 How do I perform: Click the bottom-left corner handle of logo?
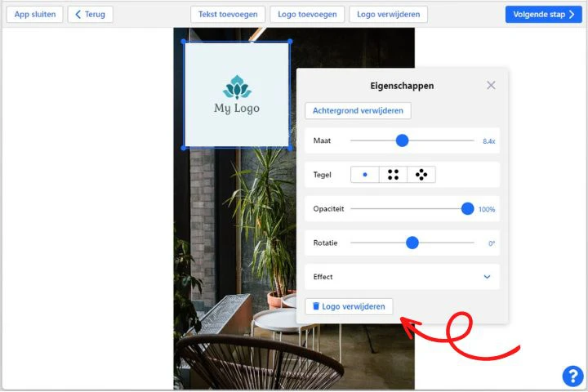click(184, 148)
